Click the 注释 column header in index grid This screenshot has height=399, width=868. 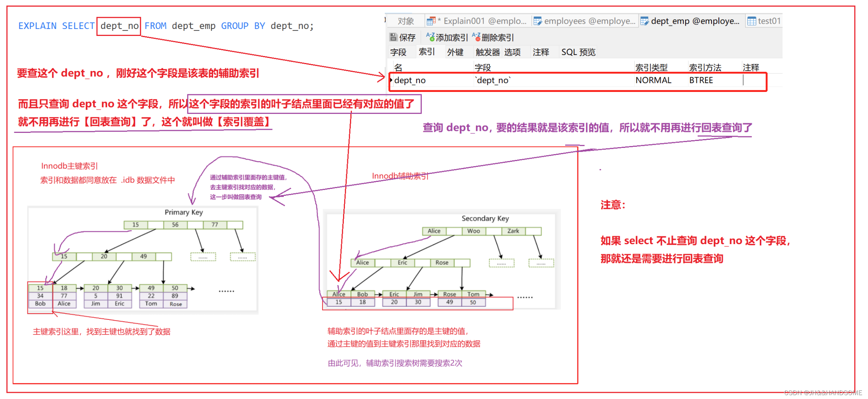pos(751,68)
